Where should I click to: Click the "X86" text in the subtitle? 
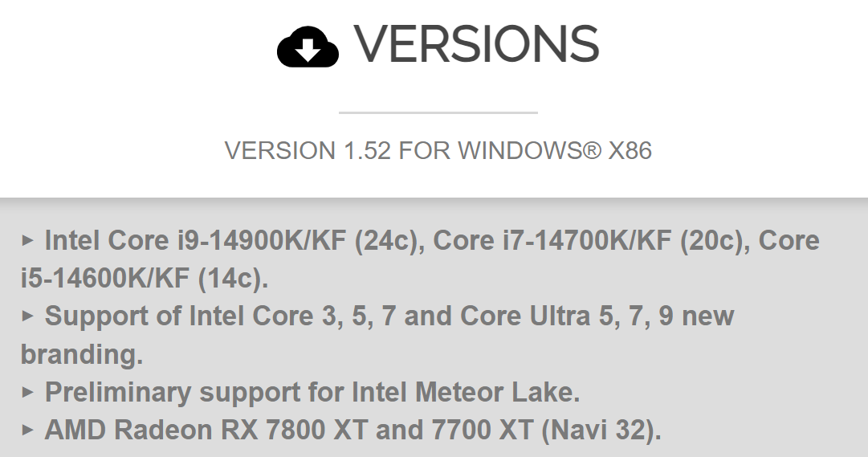[x=630, y=150]
